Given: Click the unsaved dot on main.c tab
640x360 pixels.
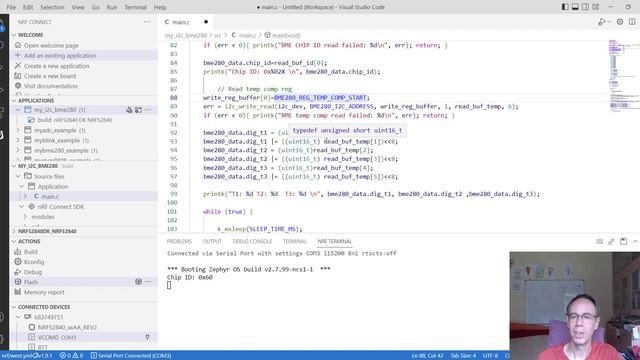Looking at the screenshot, I should [206, 22].
